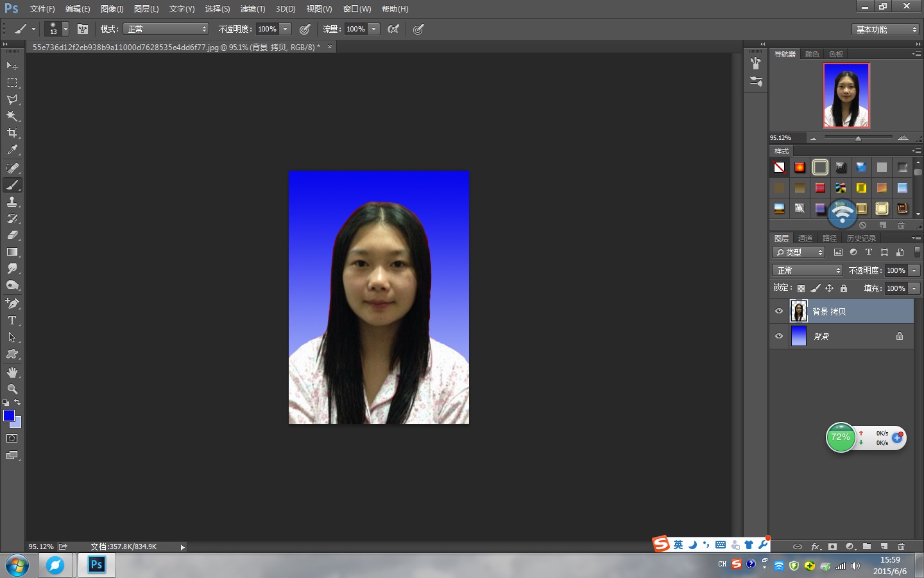924x578 pixels.
Task: Select the Eyedropper tool
Action: (12, 150)
